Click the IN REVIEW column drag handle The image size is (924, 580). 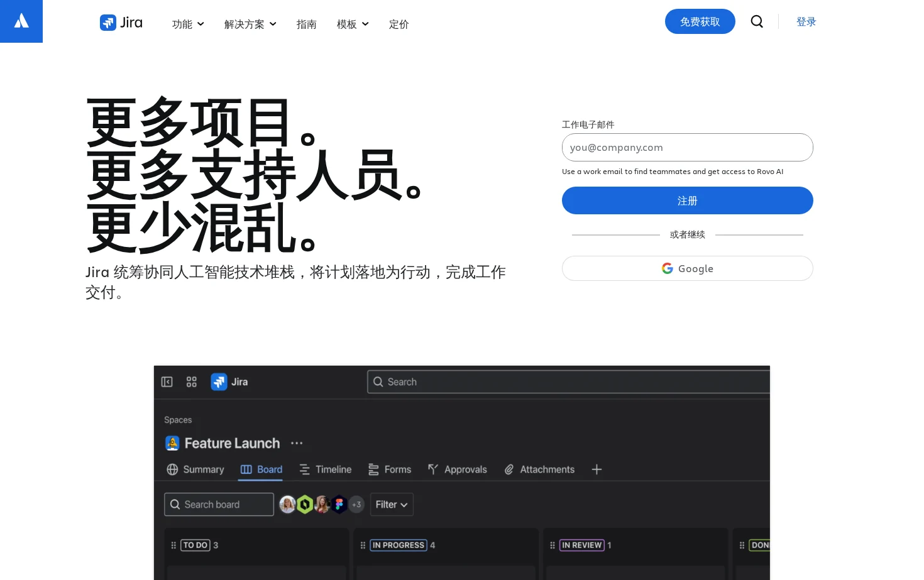pyautogui.click(x=553, y=545)
